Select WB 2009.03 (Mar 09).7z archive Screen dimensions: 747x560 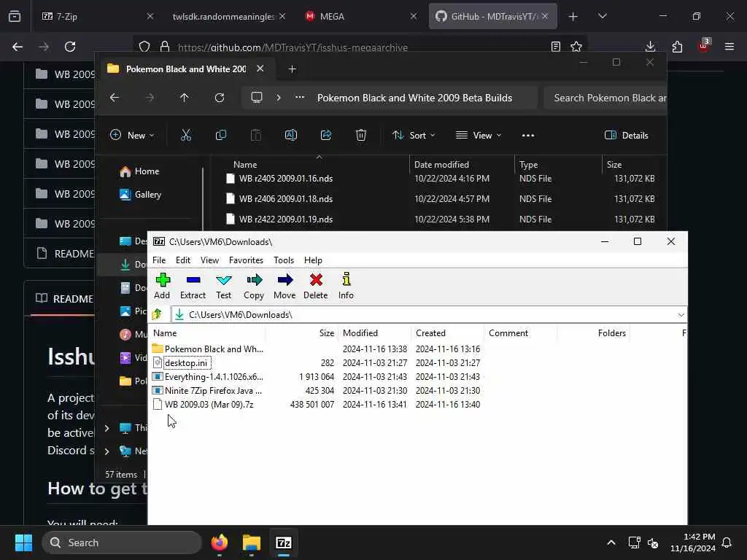point(203,404)
